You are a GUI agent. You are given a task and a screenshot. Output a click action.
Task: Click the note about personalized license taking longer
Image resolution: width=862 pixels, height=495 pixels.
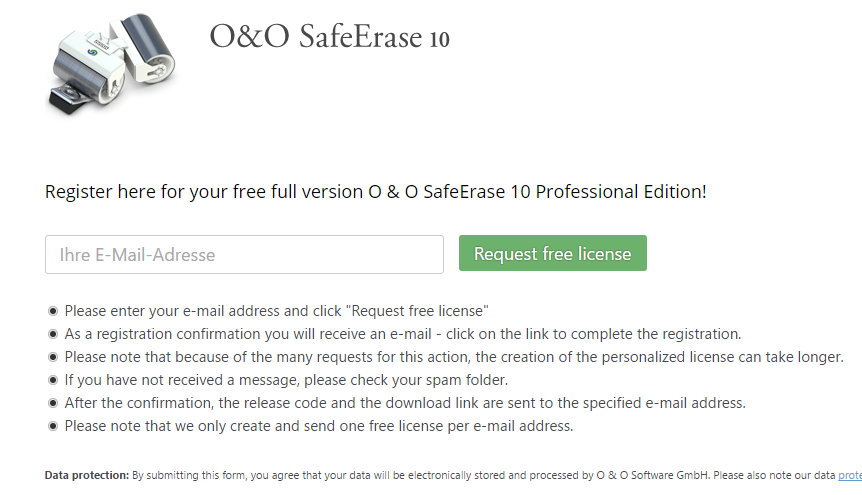pos(454,357)
